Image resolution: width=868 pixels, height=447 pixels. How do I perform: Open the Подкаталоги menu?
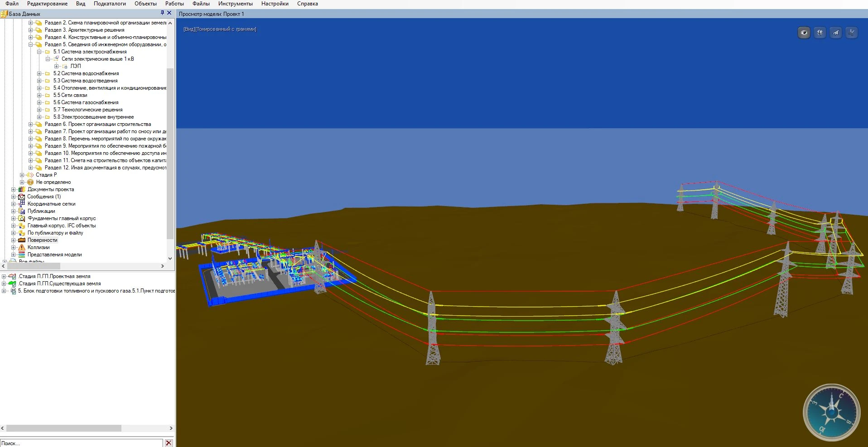click(x=110, y=4)
